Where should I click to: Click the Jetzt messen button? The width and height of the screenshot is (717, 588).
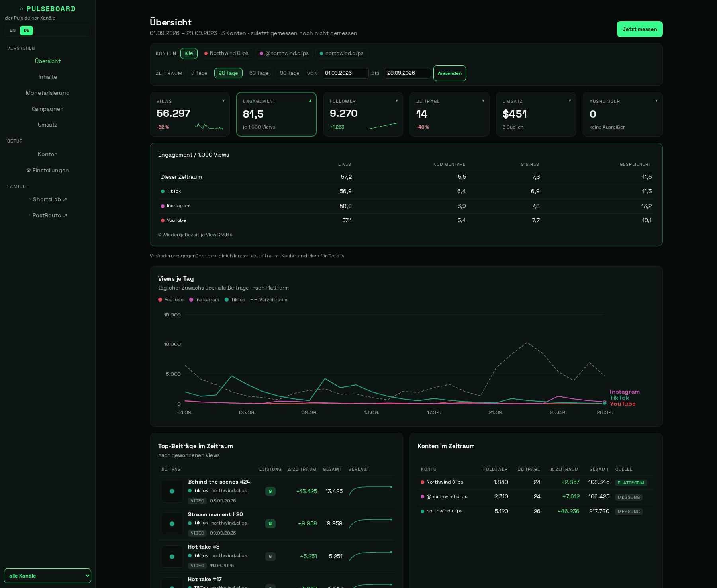tap(640, 29)
